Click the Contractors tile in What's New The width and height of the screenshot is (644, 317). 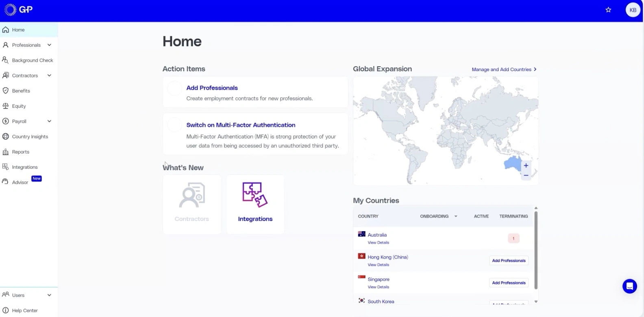coord(192,204)
